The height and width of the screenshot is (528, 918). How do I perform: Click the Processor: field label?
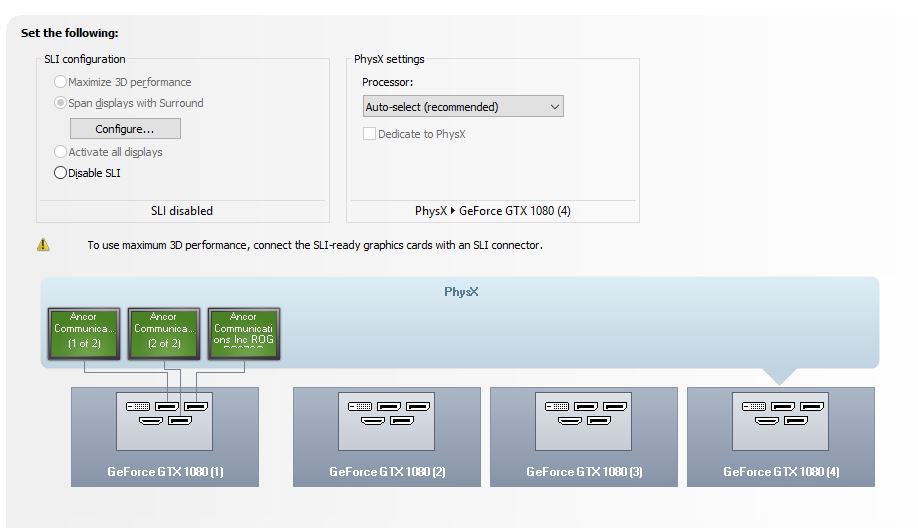(388, 83)
